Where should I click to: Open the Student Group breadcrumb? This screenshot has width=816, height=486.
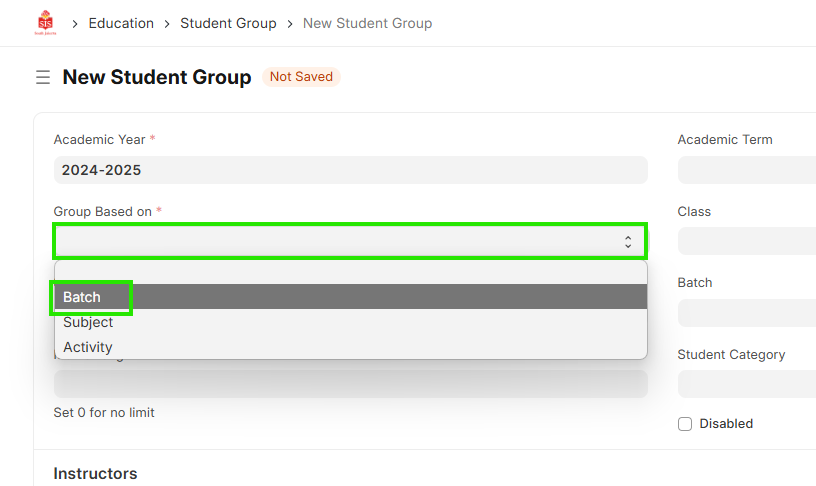(228, 23)
